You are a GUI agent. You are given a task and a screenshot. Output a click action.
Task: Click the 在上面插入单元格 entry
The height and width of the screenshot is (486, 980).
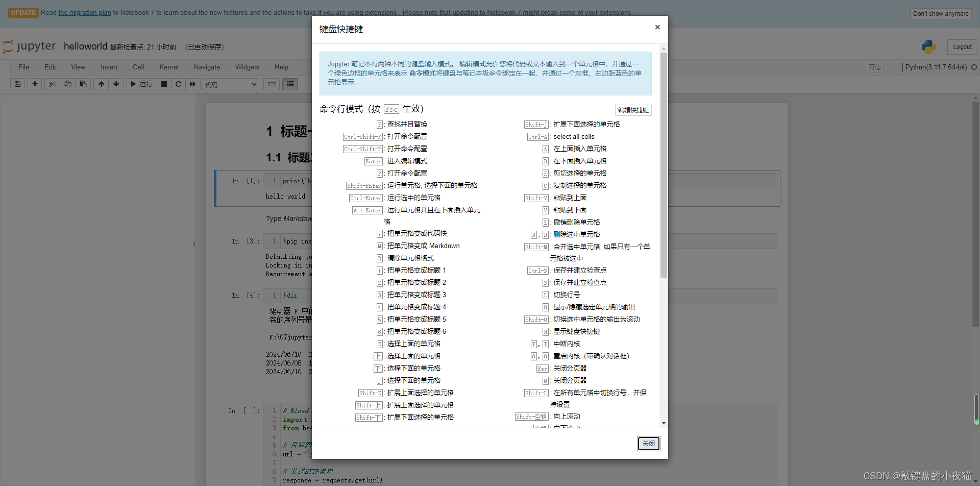point(580,149)
